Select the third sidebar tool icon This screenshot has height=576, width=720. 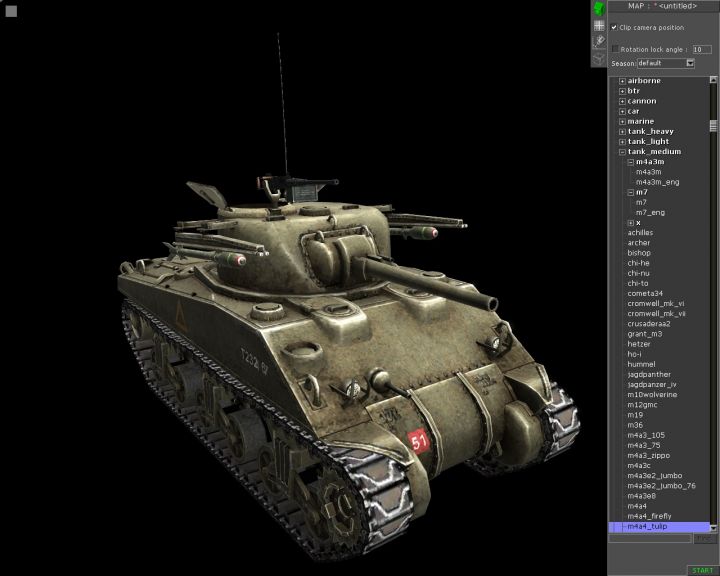(x=598, y=43)
